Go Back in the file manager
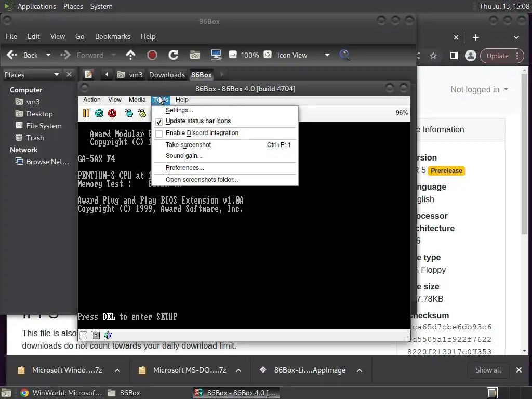Image resolution: width=532 pixels, height=399 pixels. click(22, 55)
